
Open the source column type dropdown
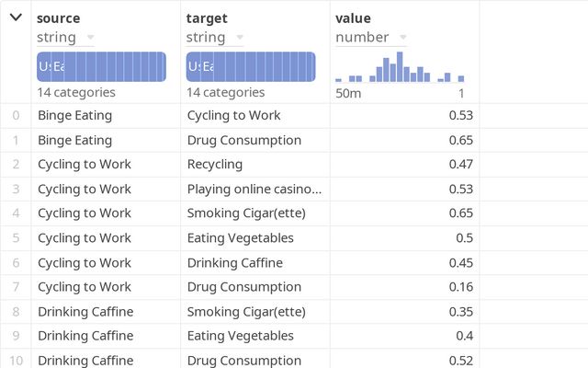pos(89,38)
